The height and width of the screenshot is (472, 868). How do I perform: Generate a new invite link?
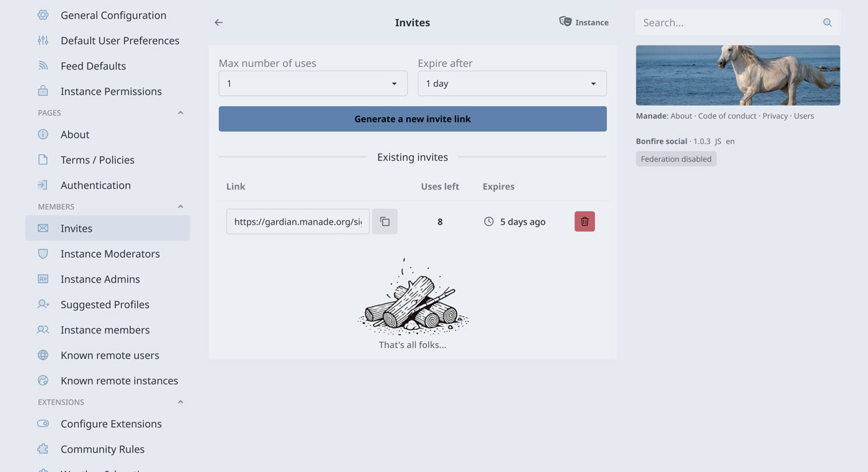pyautogui.click(x=413, y=119)
